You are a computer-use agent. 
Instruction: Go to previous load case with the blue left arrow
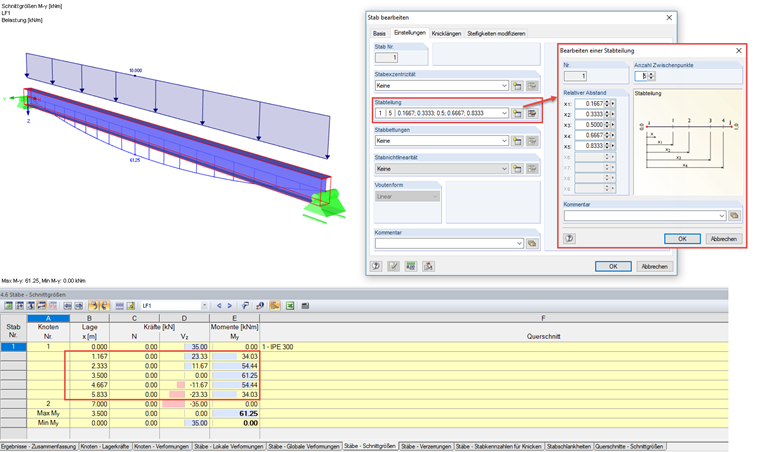(219, 306)
